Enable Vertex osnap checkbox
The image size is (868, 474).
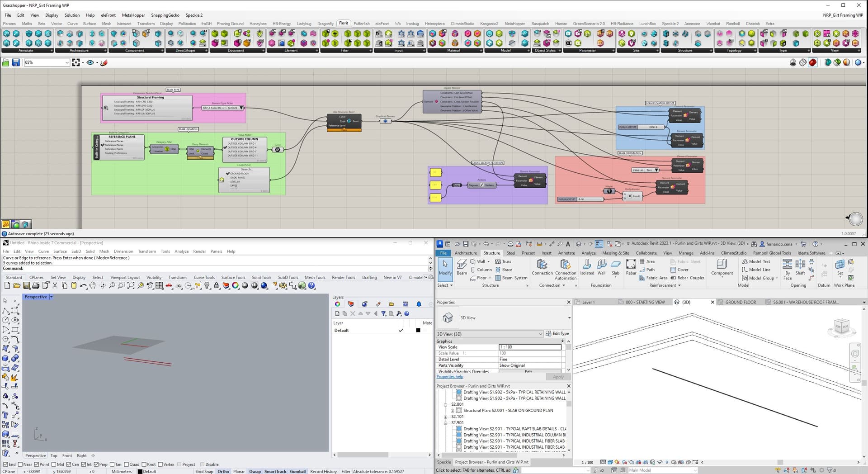pyautogui.click(x=160, y=464)
